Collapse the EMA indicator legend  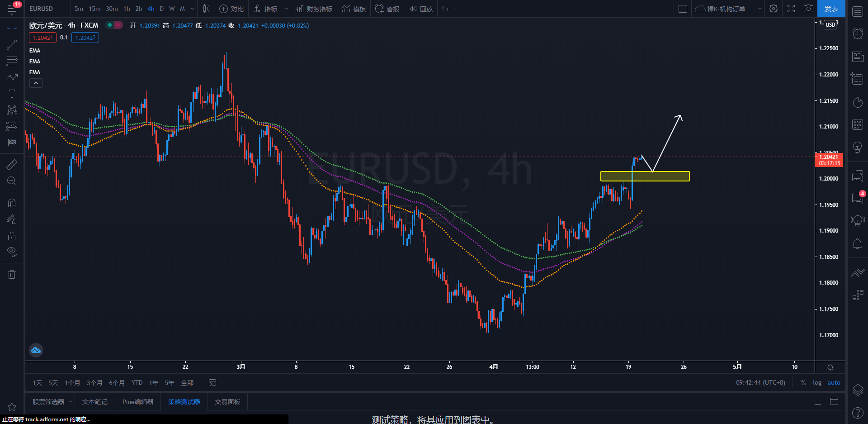point(36,83)
